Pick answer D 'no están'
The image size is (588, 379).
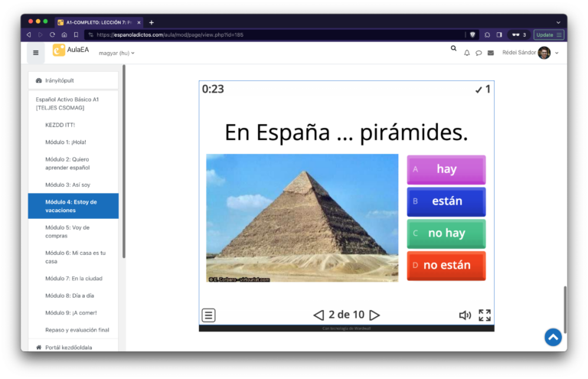tap(446, 266)
